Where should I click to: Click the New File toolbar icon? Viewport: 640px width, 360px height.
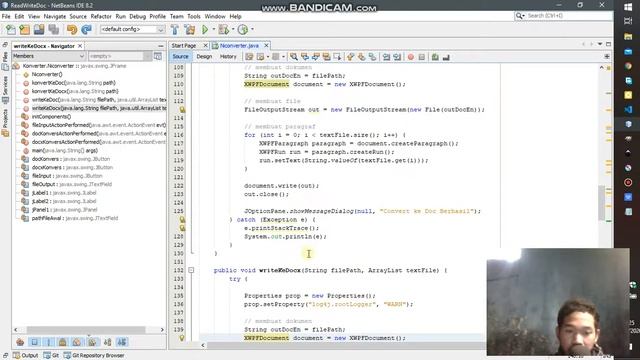[11, 29]
